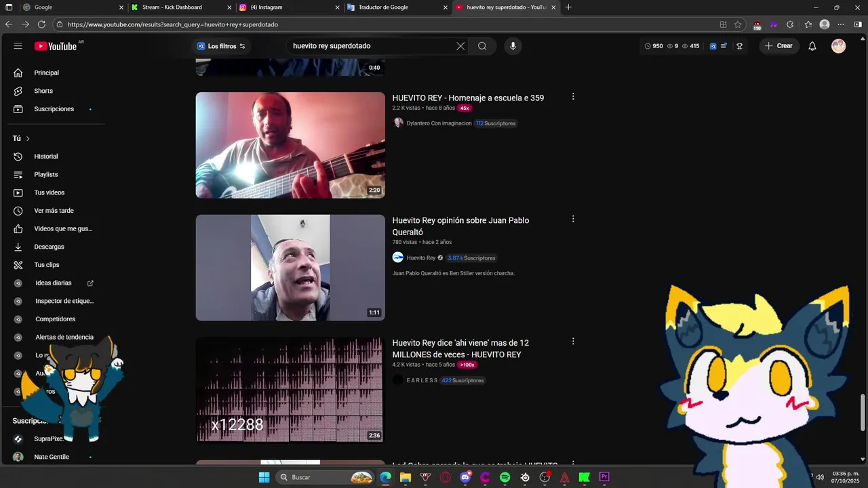
Task: Click the vidIQ blue logo icon in header
Action: click(x=713, y=46)
